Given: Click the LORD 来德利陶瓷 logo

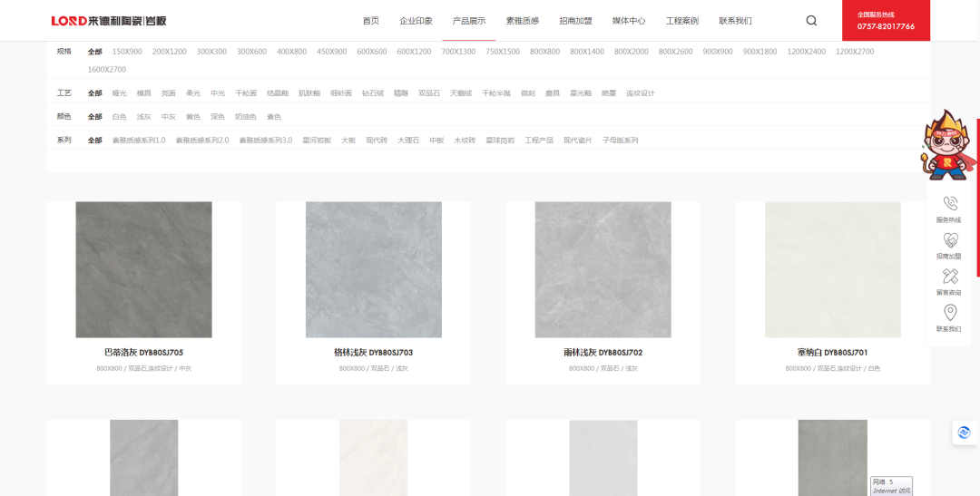Looking at the screenshot, I should [x=109, y=21].
